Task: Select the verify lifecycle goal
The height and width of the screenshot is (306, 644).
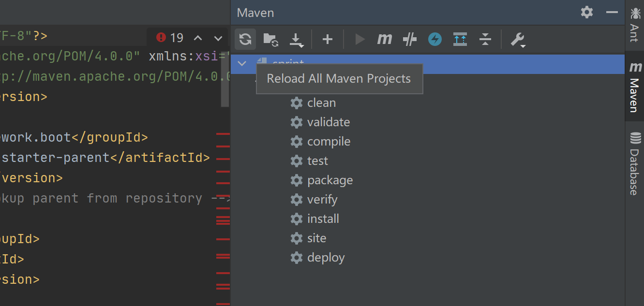Action: tap(314, 200)
